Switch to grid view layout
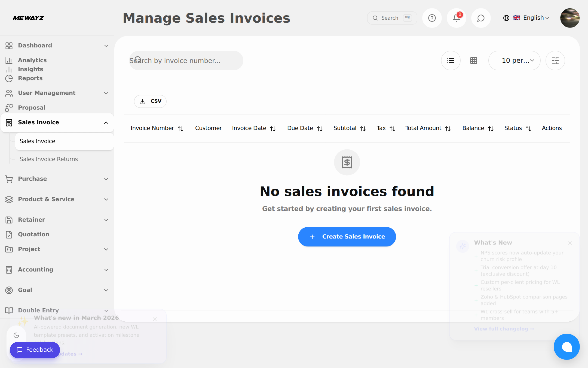588x368 pixels. pyautogui.click(x=474, y=61)
